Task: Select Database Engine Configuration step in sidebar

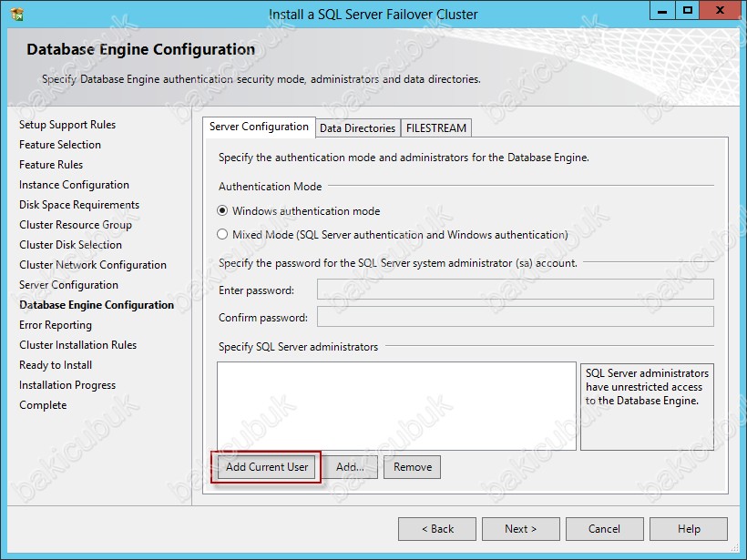Action: click(x=97, y=305)
